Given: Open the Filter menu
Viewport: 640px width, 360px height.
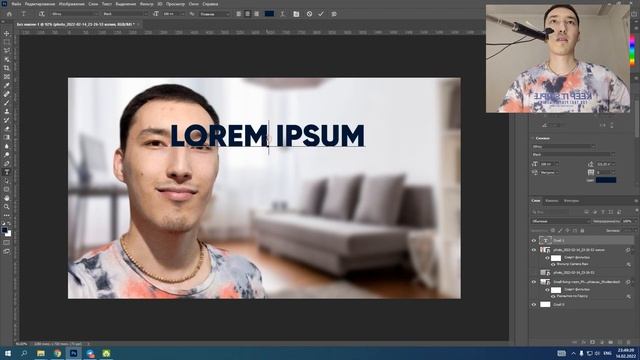Looking at the screenshot, I should tap(147, 4).
